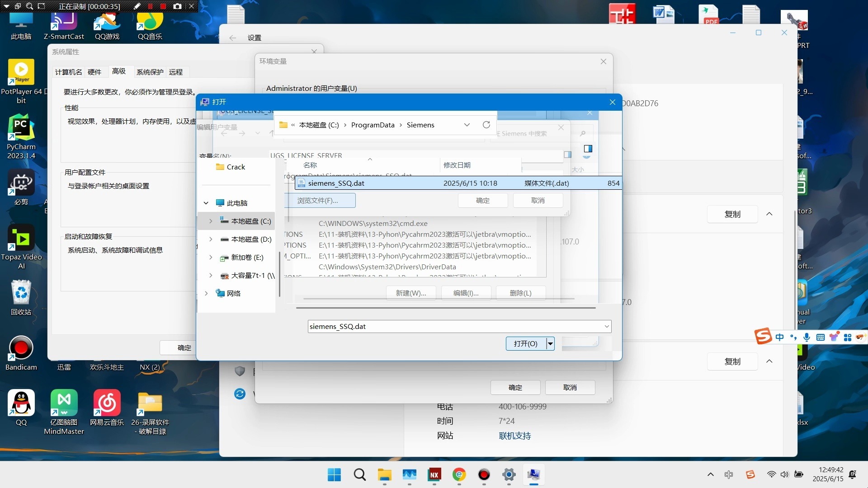Sort files by the 名称 column header

310,165
